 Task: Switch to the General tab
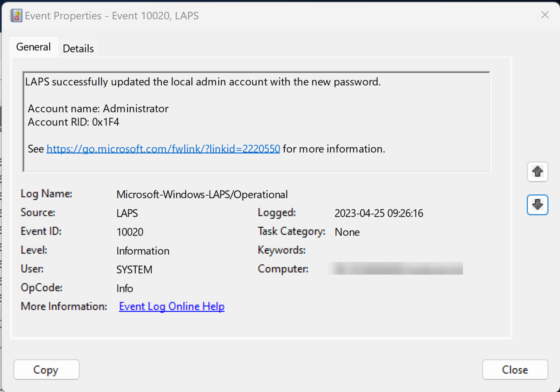point(34,47)
